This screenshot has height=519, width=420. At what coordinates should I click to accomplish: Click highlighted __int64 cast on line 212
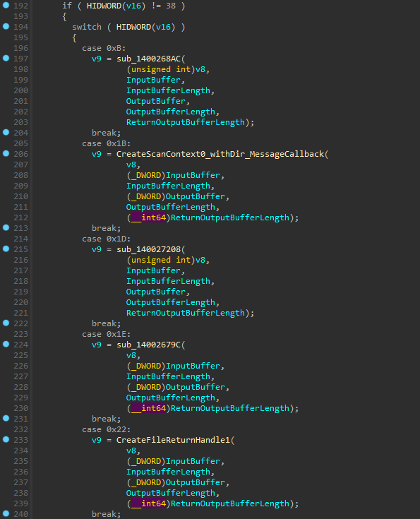click(148, 217)
